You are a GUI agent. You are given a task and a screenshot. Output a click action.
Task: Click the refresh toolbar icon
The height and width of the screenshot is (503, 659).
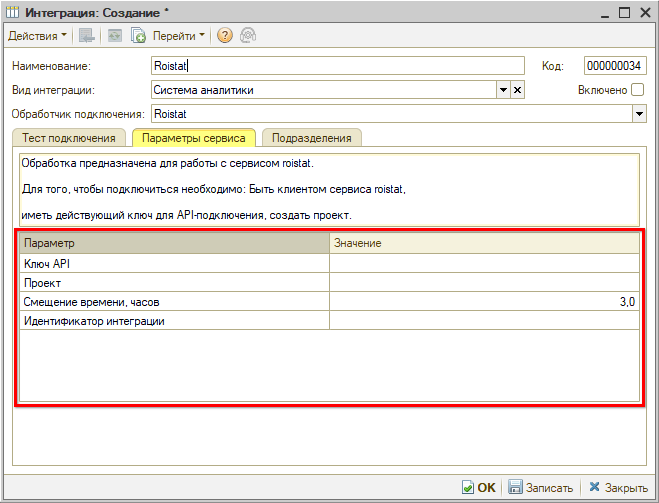point(115,36)
